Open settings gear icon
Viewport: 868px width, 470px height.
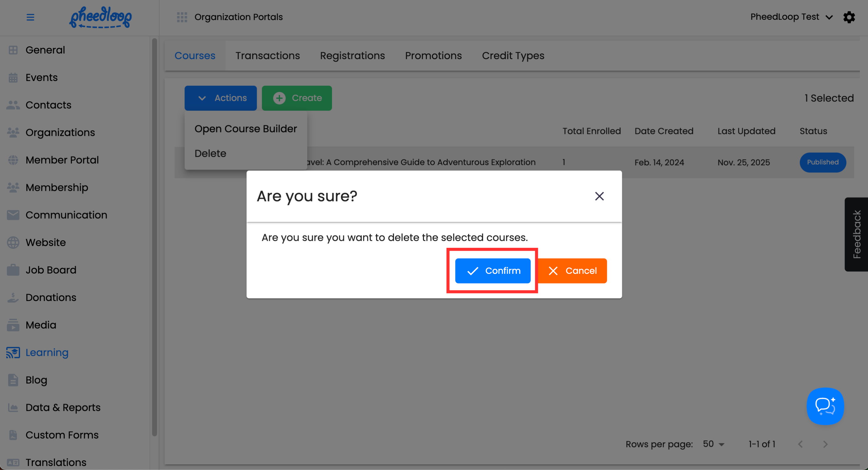tap(849, 17)
